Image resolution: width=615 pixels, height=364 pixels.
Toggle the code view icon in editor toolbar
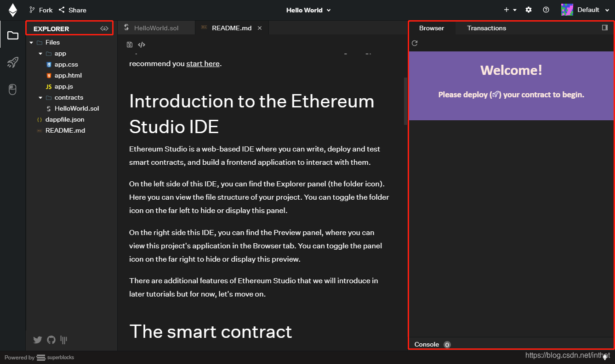coord(142,45)
